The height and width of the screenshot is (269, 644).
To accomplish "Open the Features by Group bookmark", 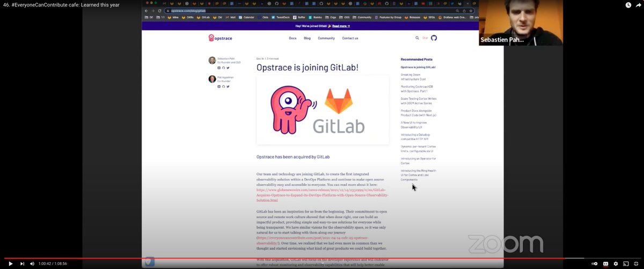I will (387, 17).
